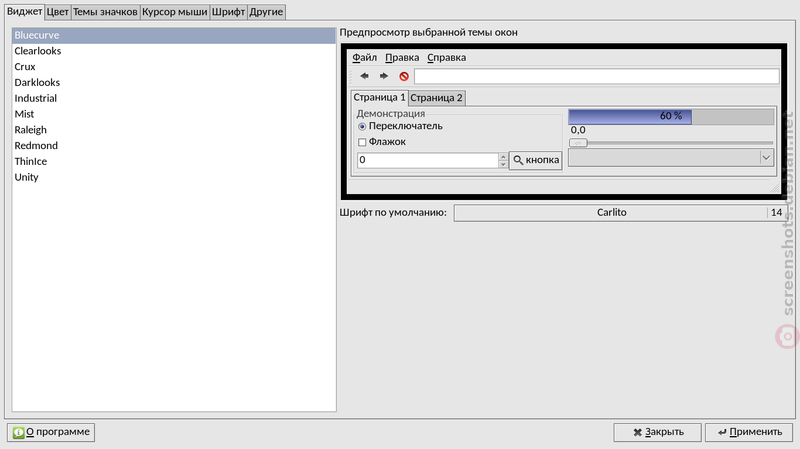
Task: Select the Raleigh theme
Action: pyautogui.click(x=173, y=130)
